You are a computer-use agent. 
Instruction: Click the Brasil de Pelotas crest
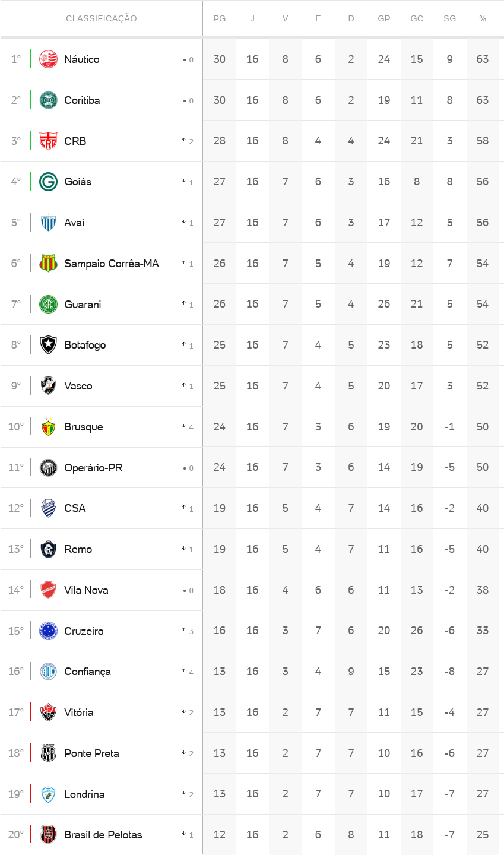pyautogui.click(x=48, y=835)
